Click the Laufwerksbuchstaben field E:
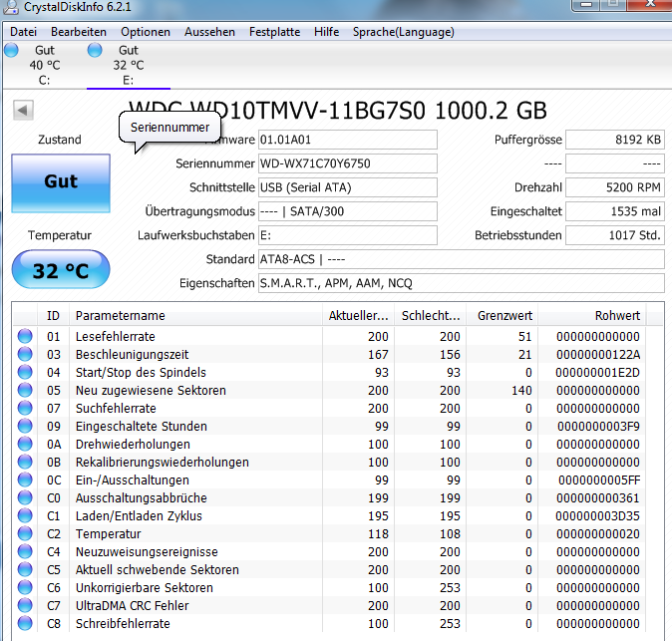The image size is (672, 641). tap(348, 235)
